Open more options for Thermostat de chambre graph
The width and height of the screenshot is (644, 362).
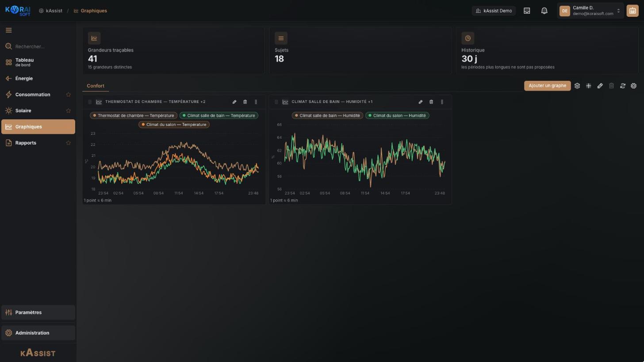256,102
